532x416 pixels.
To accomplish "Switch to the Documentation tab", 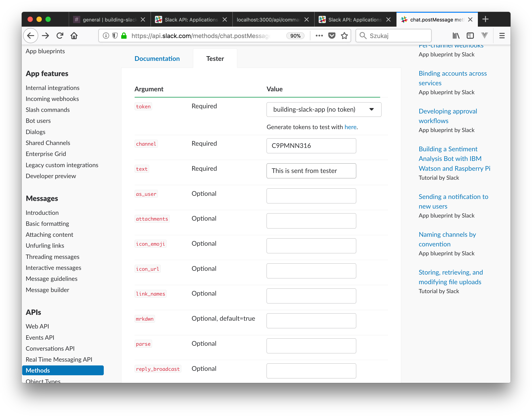I will [x=157, y=58].
